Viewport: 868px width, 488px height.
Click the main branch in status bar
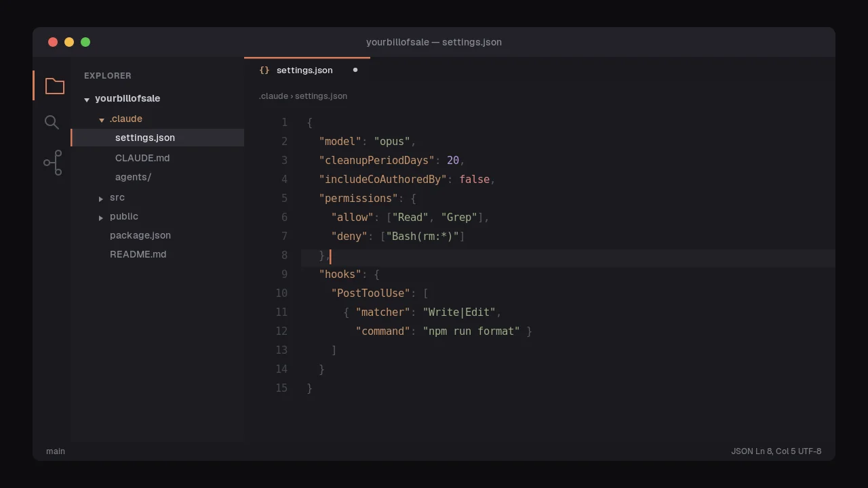click(x=56, y=451)
